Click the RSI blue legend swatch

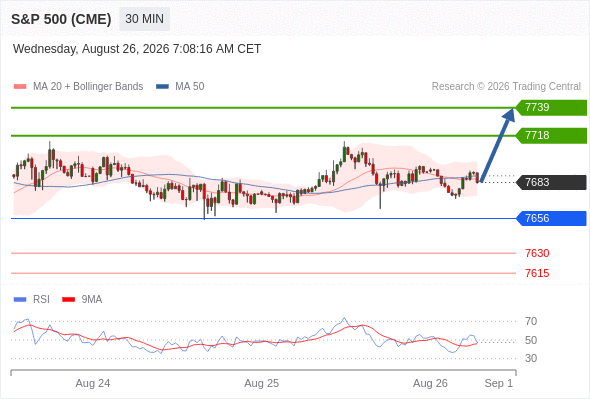pos(20,300)
